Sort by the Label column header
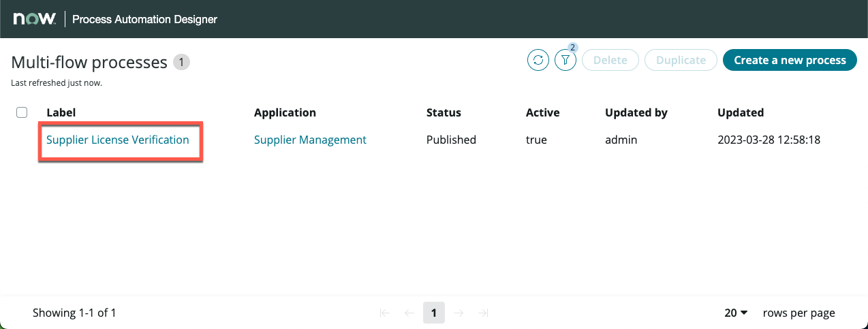The image size is (868, 329). pos(61,112)
